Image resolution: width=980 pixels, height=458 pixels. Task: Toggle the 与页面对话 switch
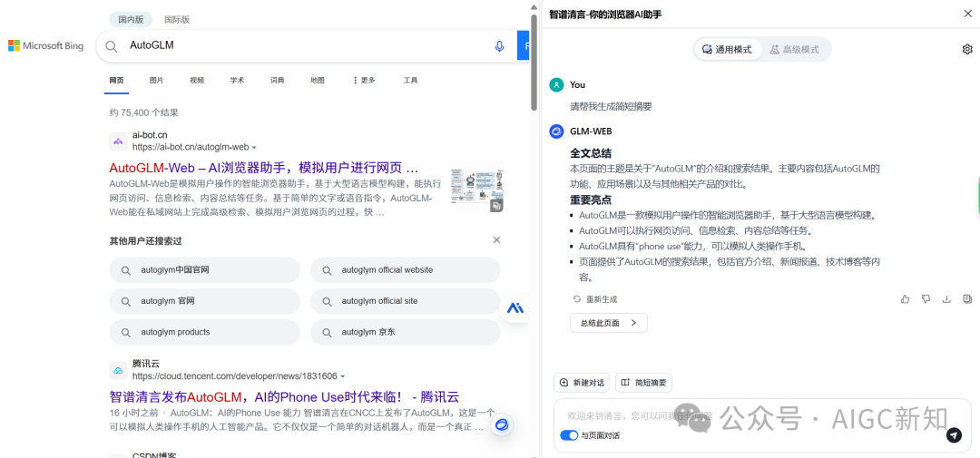tap(569, 435)
